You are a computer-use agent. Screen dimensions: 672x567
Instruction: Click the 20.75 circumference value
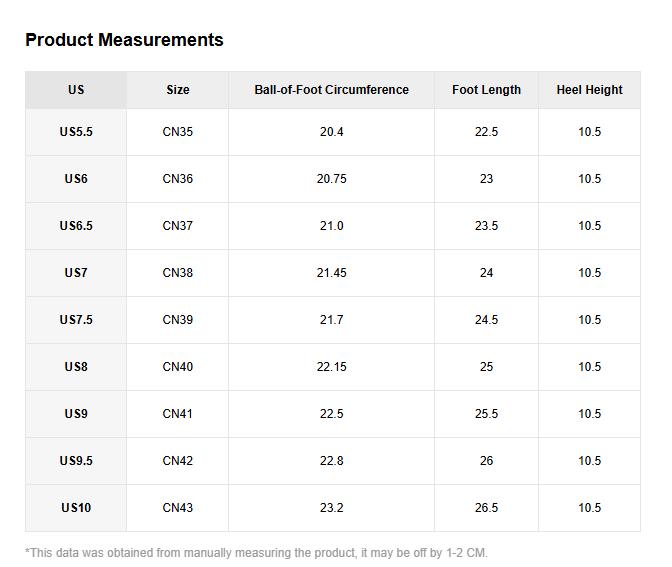pos(331,179)
